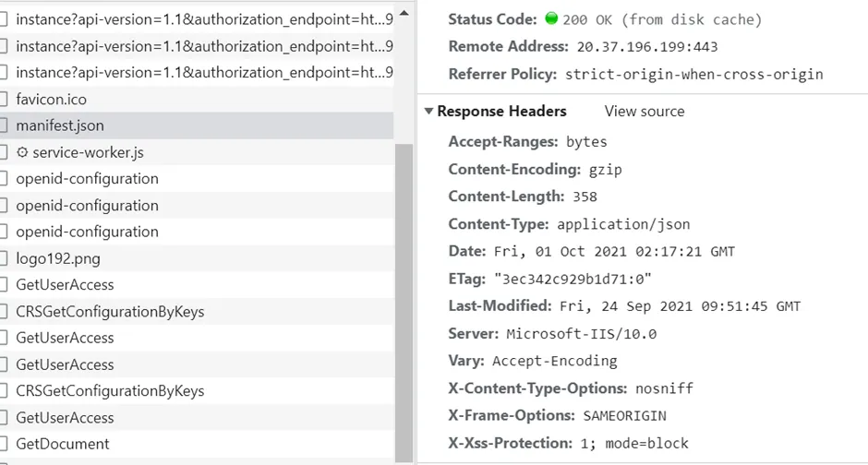Click the Content-Length value 358
This screenshot has height=465, width=868.
coord(585,197)
